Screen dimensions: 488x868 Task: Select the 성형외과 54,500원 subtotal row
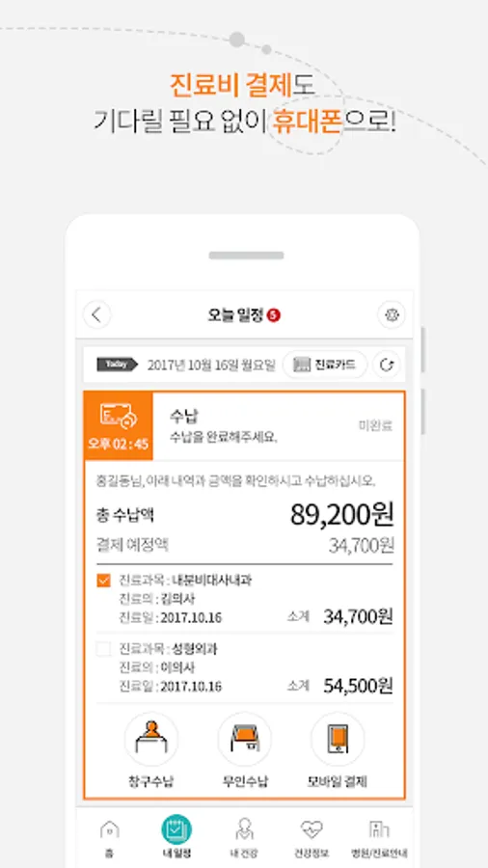coord(245,667)
